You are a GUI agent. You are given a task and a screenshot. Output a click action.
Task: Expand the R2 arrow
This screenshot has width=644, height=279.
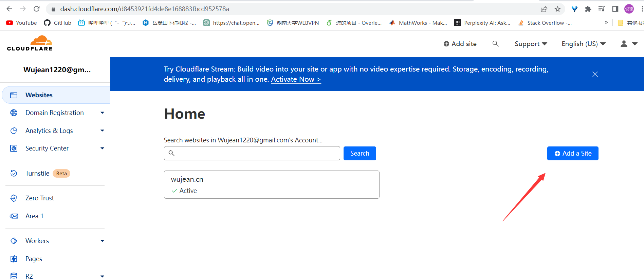pos(102,276)
